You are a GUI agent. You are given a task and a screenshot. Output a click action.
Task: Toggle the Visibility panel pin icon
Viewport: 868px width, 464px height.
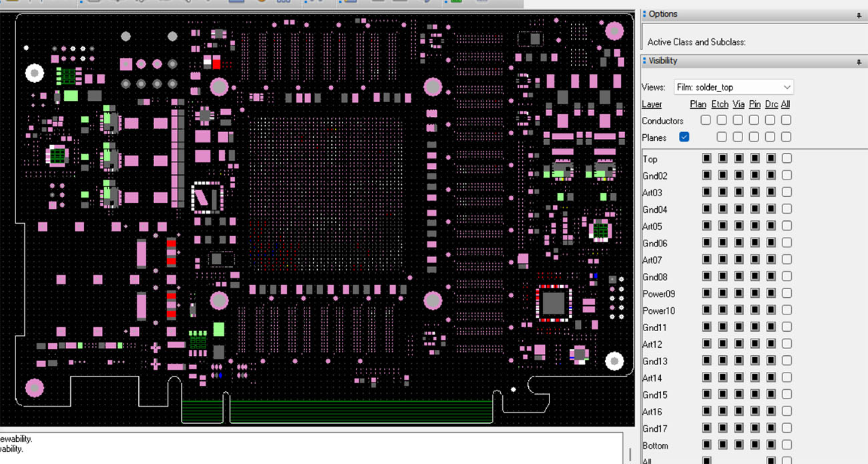[859, 61]
